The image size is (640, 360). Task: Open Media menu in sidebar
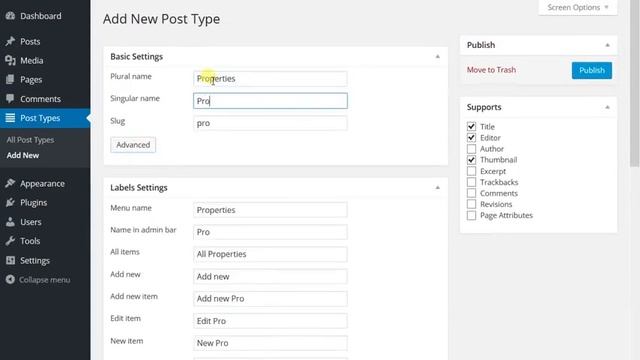31,60
